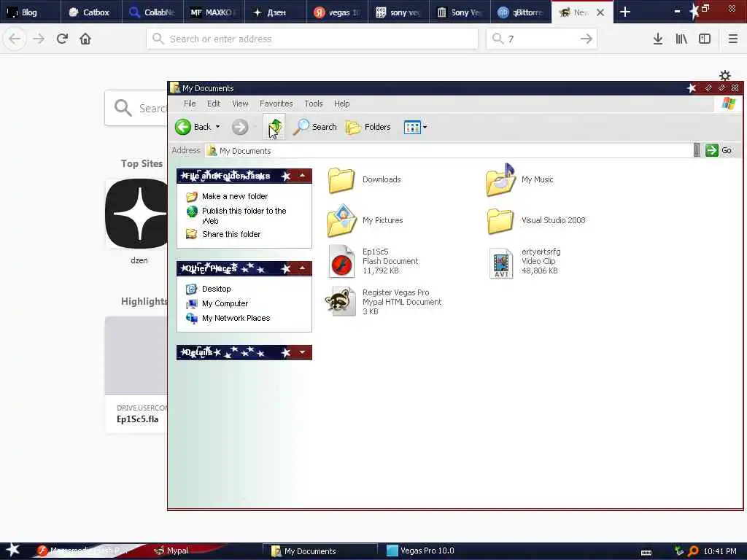Click the browser Home icon
The image size is (747, 560).
pos(85,39)
